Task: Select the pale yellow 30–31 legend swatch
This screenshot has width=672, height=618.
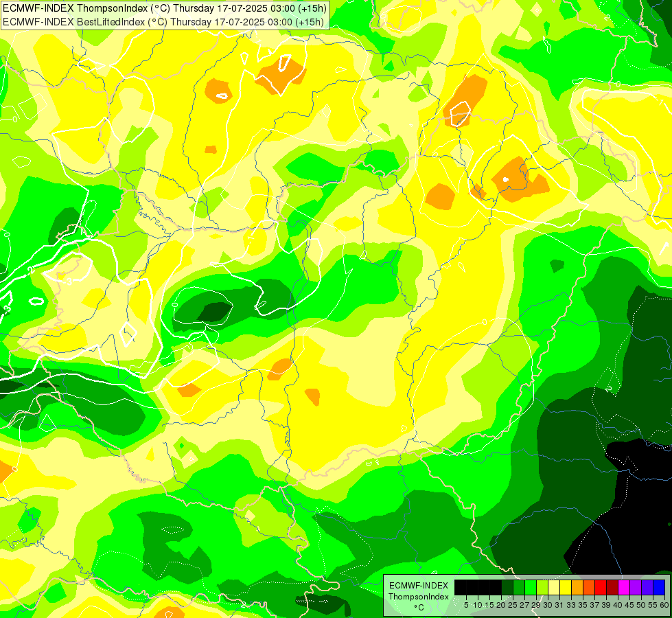Action: 554,587
